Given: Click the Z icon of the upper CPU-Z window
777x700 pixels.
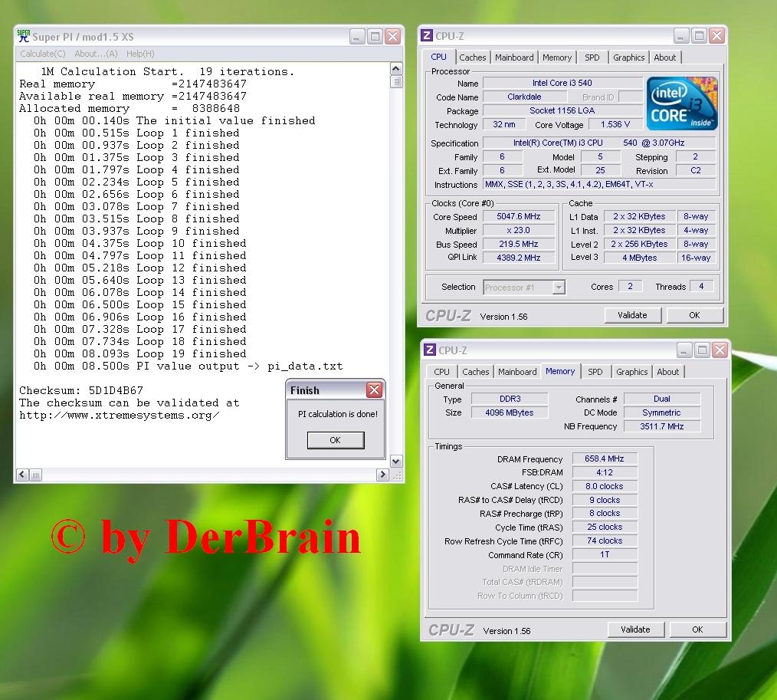Looking at the screenshot, I should pos(426,36).
